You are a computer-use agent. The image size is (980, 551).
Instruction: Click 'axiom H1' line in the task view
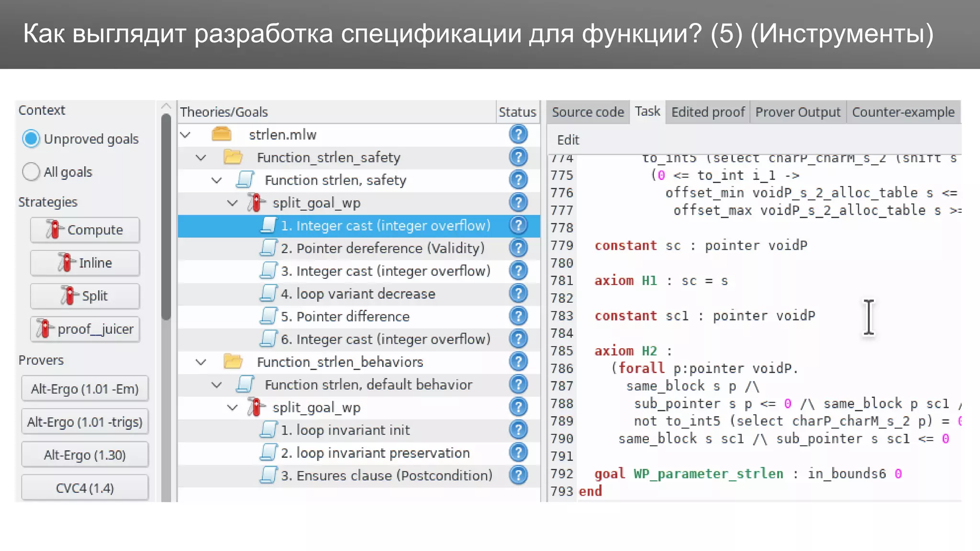tap(661, 280)
